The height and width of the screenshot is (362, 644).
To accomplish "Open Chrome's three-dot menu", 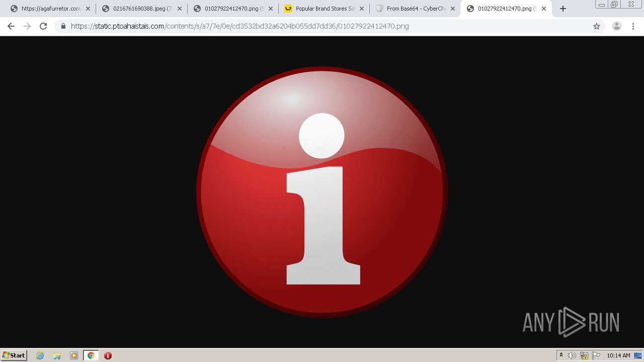I will coord(633,26).
